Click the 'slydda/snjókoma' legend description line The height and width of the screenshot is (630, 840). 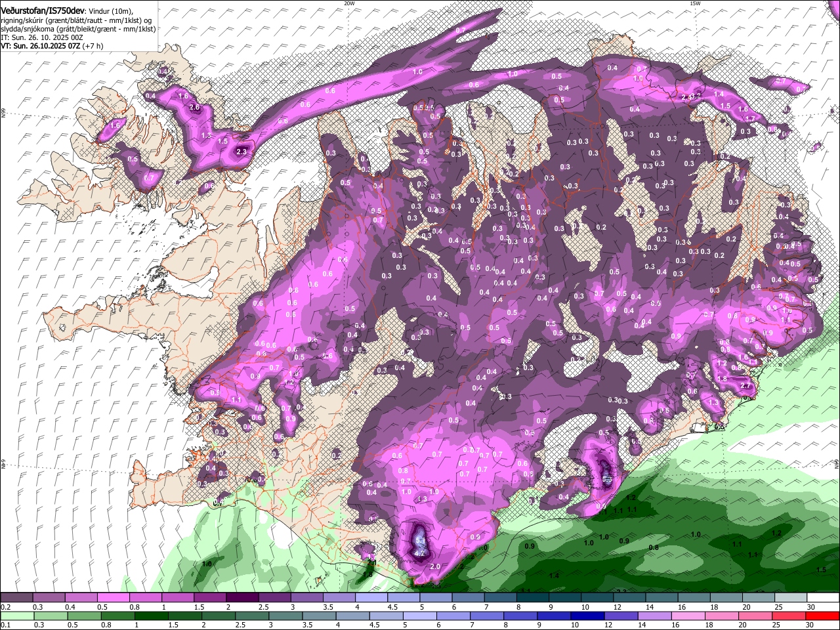[x=78, y=29]
